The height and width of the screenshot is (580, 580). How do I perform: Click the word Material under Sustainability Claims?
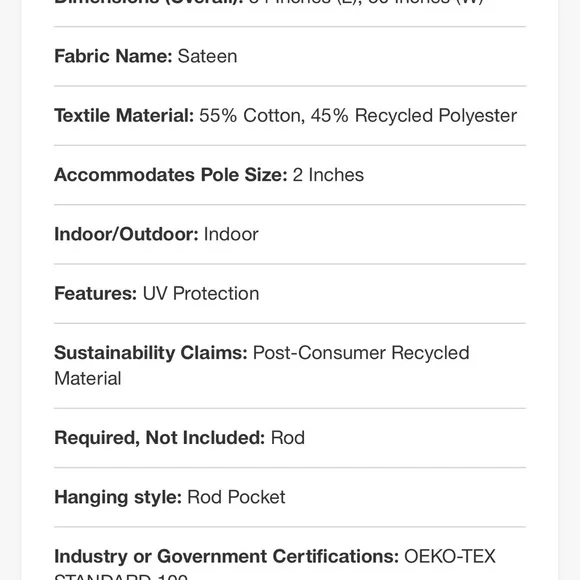coord(88,378)
